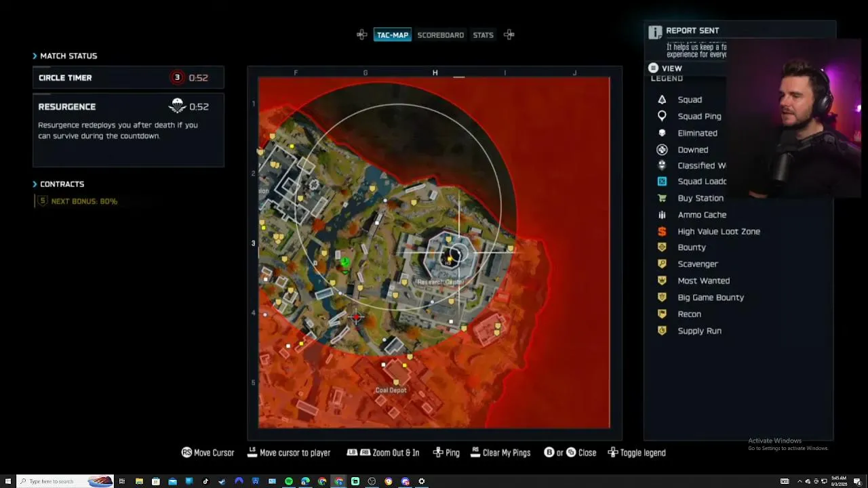Open Task View on the taskbar
Viewport: 868px width, 488px height.
pyautogui.click(x=122, y=481)
